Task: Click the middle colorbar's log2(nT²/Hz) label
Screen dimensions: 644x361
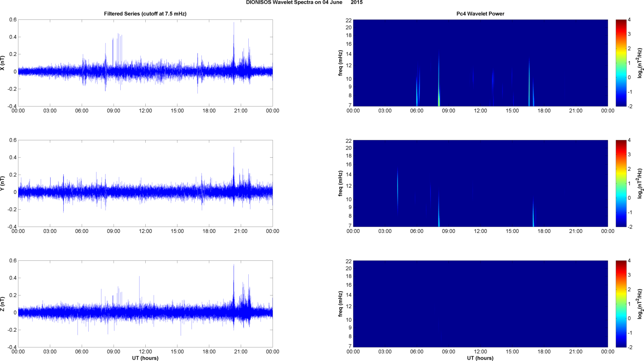Action: pos(640,183)
